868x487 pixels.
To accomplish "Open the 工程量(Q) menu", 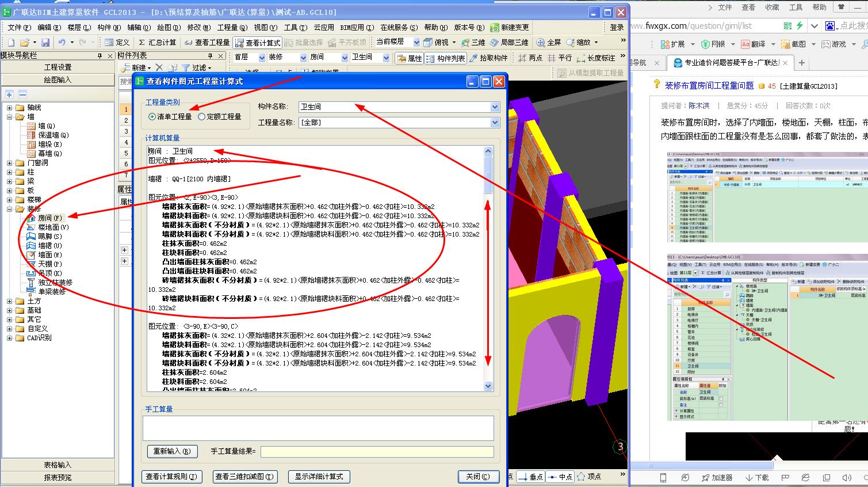I will [x=232, y=27].
